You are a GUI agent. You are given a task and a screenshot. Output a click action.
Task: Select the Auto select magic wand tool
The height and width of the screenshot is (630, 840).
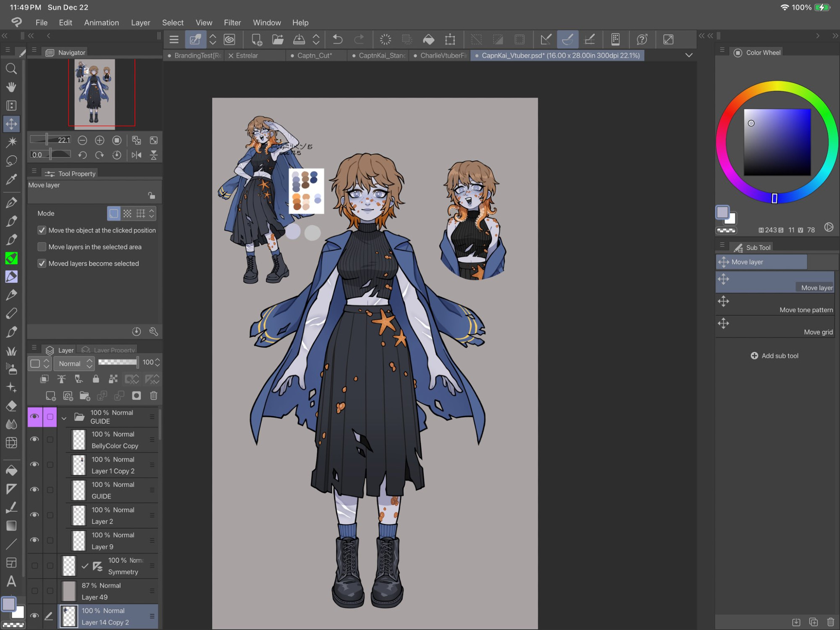tap(11, 142)
